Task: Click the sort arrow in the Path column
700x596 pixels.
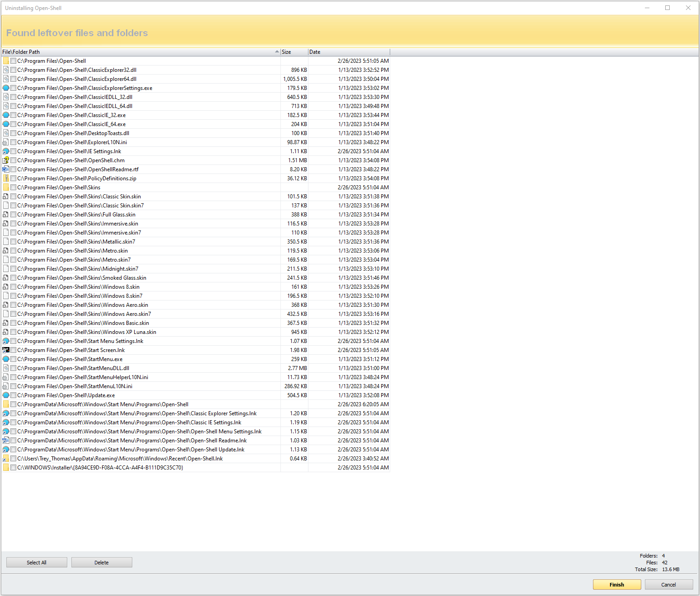Action: point(277,52)
